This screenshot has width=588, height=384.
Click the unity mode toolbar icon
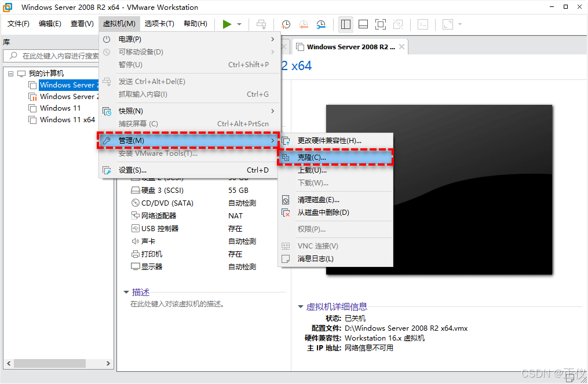(x=398, y=24)
